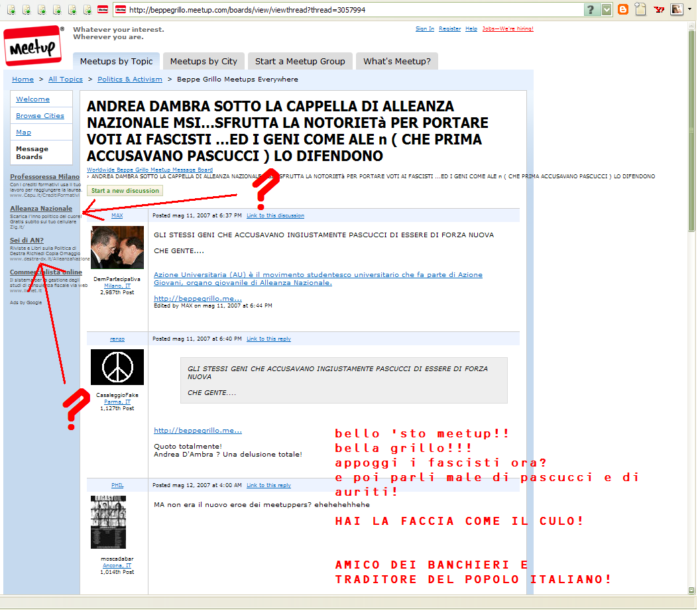Image resolution: width=700 pixels, height=613 pixels.
Task: Click the red Meetup bookmark icon left of address bar
Action: (x=103, y=9)
